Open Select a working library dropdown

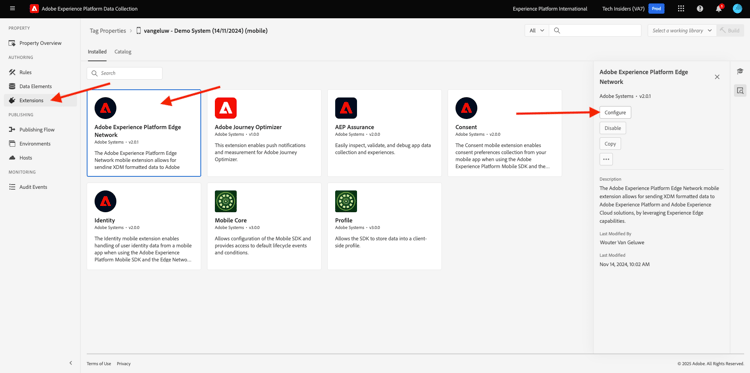click(x=682, y=31)
